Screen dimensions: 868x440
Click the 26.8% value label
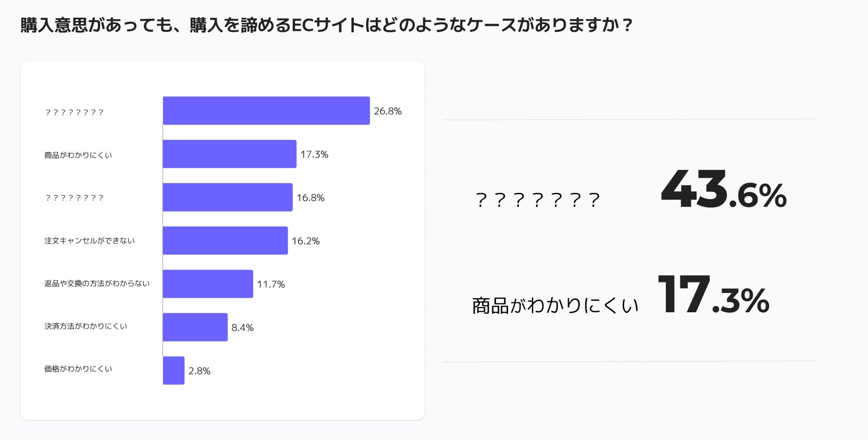point(388,111)
